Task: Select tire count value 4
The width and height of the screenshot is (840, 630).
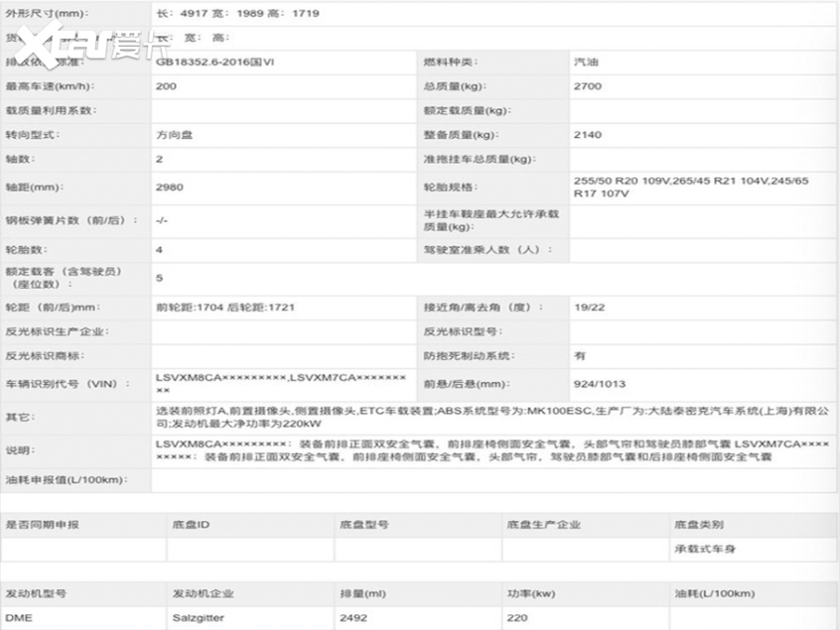Action: (x=159, y=250)
